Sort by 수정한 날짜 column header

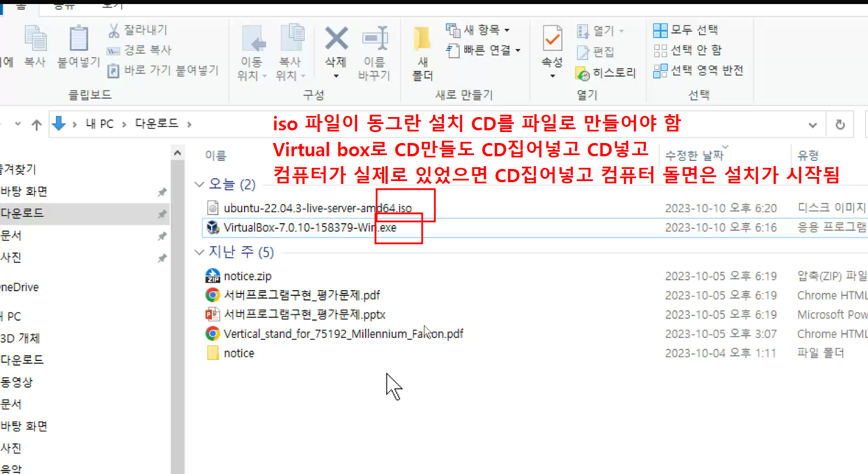[x=694, y=156]
